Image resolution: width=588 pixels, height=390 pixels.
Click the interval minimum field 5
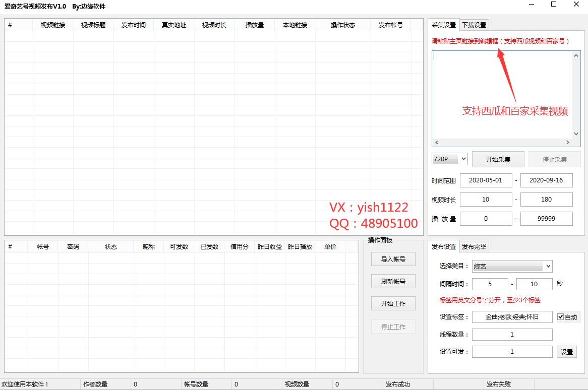tap(490, 284)
